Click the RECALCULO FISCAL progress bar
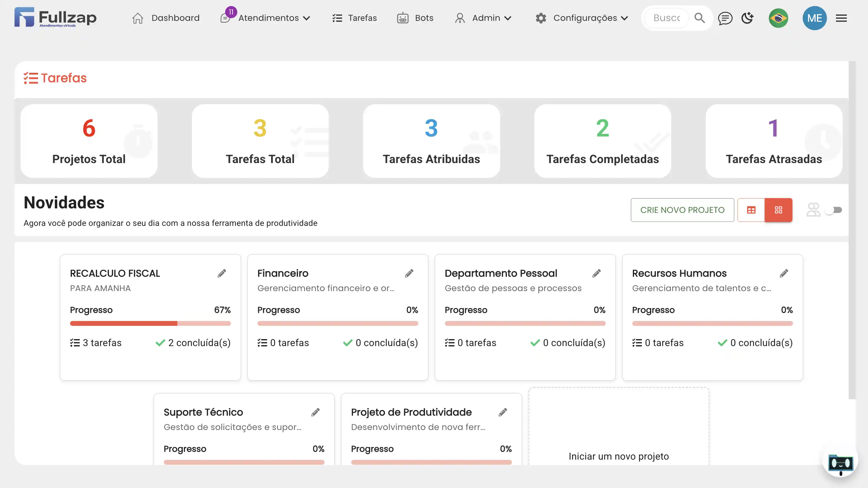 point(150,323)
